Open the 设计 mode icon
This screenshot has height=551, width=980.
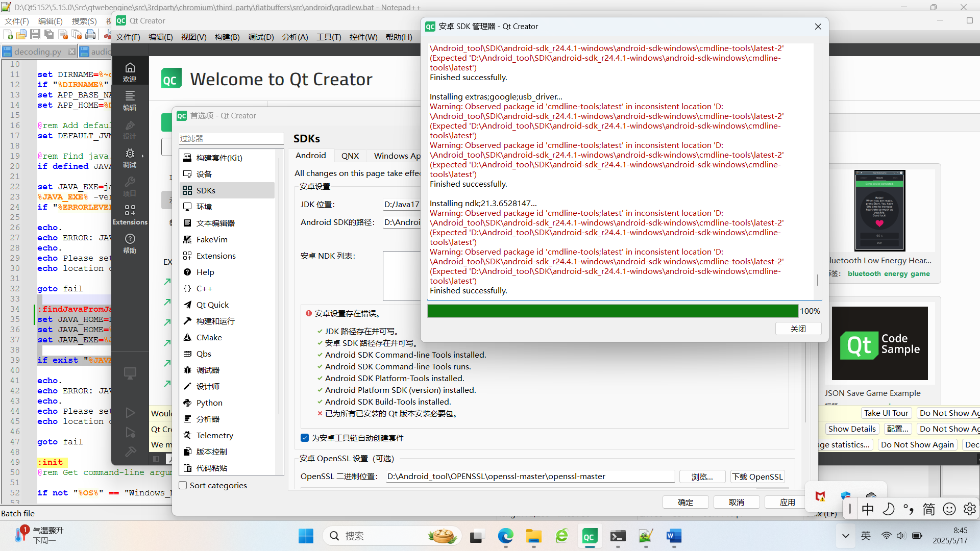pos(130,130)
